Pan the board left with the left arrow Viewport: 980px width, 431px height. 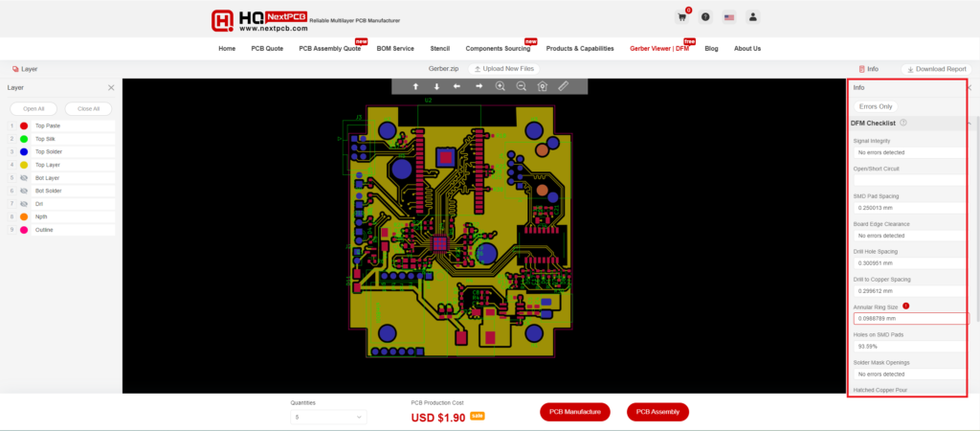click(457, 86)
